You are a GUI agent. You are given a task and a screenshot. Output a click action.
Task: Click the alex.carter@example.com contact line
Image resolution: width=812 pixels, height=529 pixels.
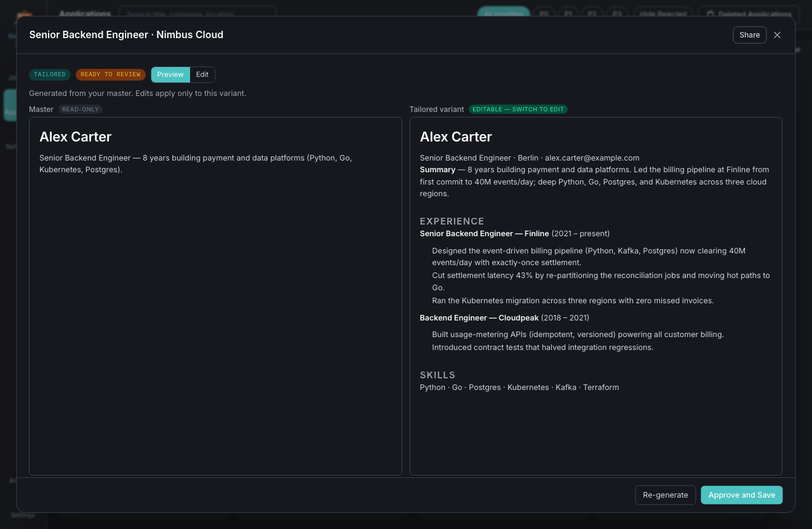coord(530,158)
